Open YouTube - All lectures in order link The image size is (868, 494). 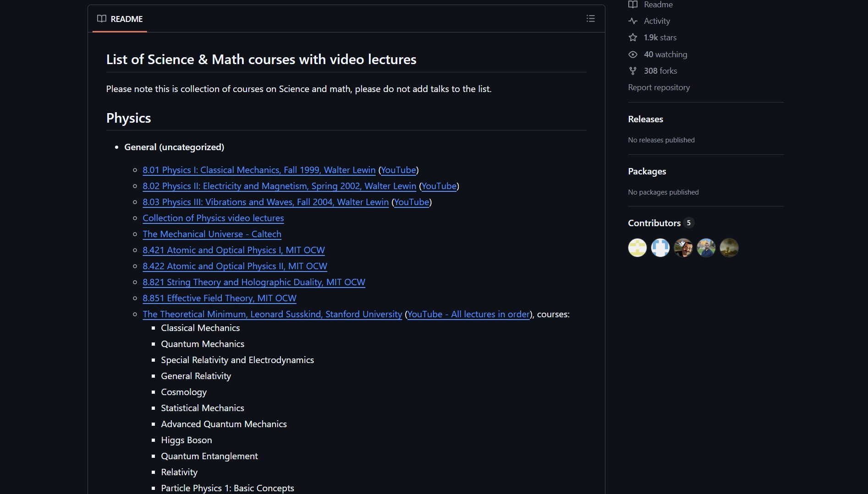(x=467, y=315)
